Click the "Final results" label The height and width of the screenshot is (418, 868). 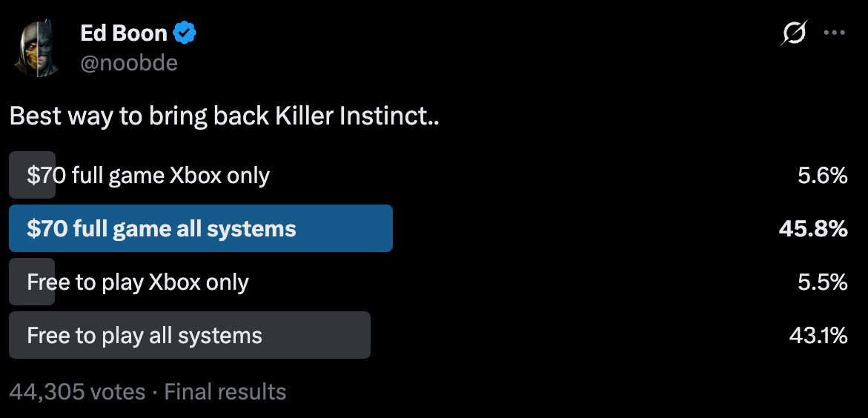[x=225, y=391]
